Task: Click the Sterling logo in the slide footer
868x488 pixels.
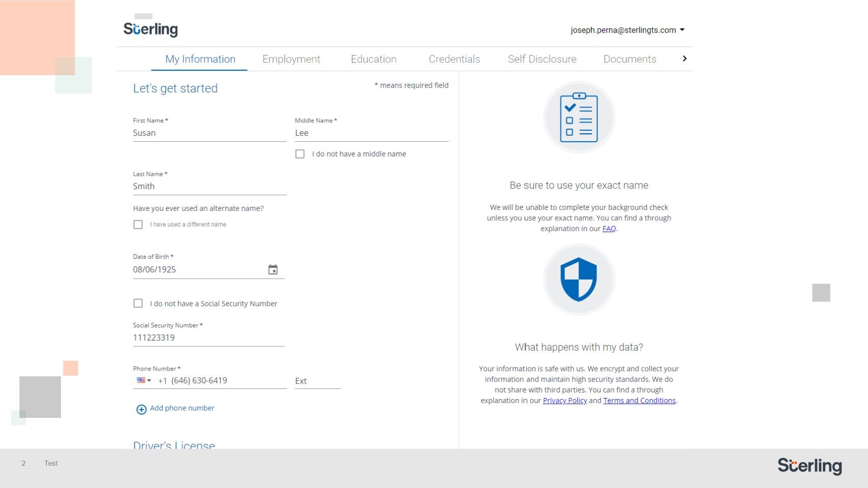Action: [x=810, y=466]
